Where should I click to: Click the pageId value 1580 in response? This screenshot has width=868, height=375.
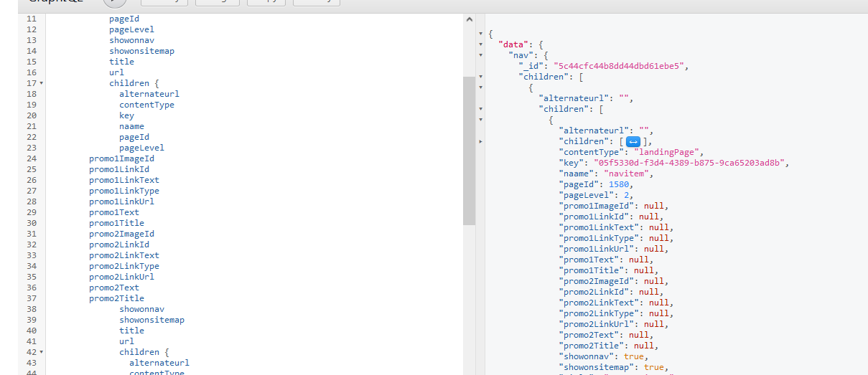(x=618, y=184)
